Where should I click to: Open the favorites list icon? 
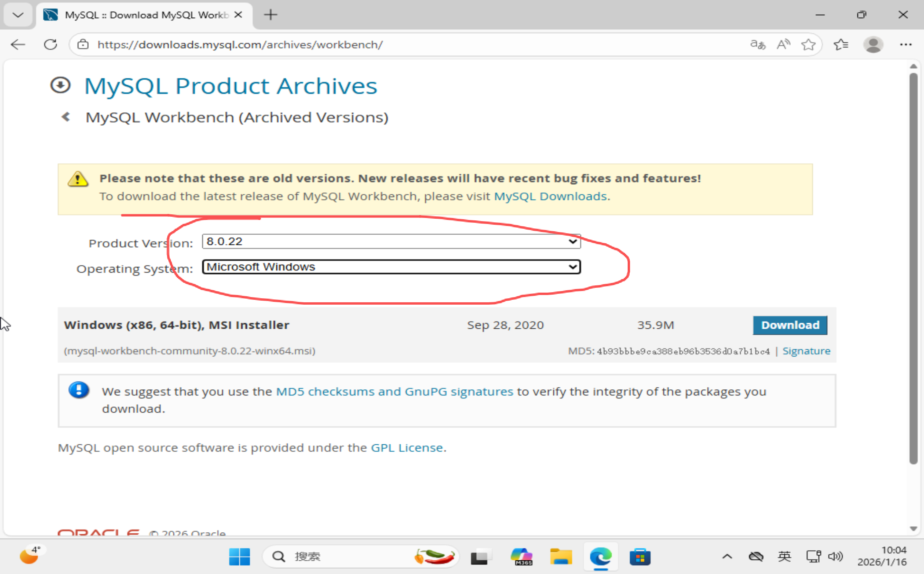841,45
